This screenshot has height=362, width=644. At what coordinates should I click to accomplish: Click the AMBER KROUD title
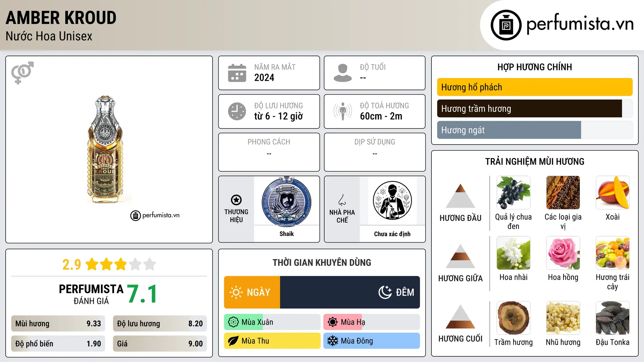61,18
